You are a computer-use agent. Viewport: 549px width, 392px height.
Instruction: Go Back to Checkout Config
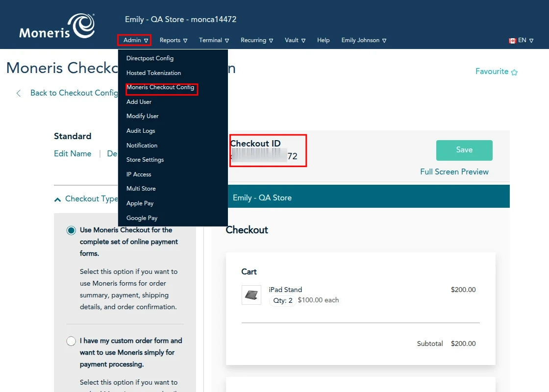tap(74, 93)
